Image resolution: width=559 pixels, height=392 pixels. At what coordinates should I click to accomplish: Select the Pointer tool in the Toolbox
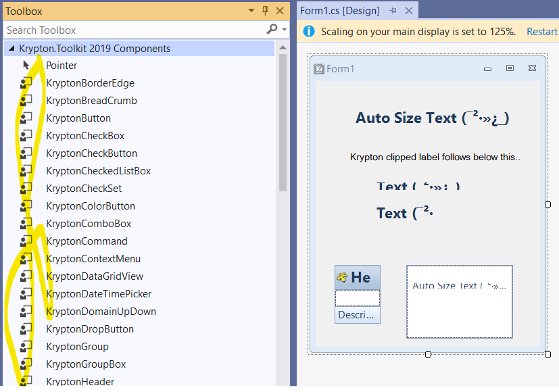point(61,65)
